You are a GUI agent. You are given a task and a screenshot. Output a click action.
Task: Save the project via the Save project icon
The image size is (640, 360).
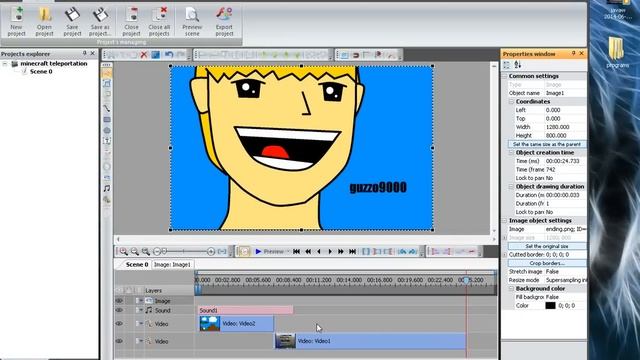point(72,20)
